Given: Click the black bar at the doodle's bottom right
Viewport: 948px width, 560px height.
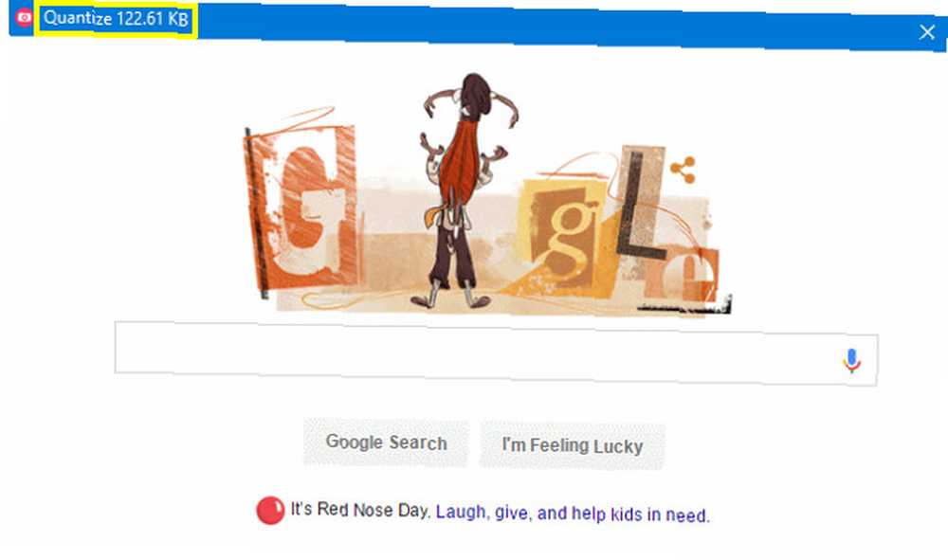Looking at the screenshot, I should [x=684, y=308].
